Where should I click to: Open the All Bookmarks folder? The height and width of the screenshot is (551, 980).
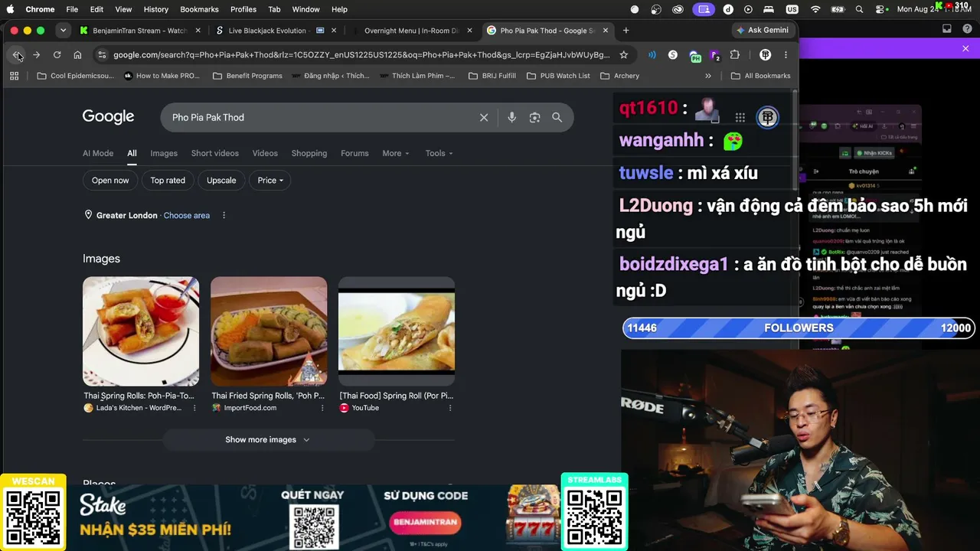[760, 76]
